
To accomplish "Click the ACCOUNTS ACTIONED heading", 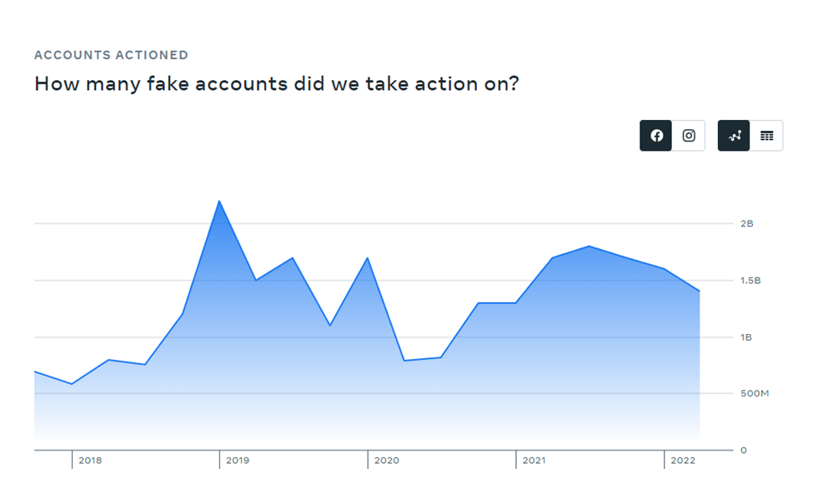I will point(111,55).
